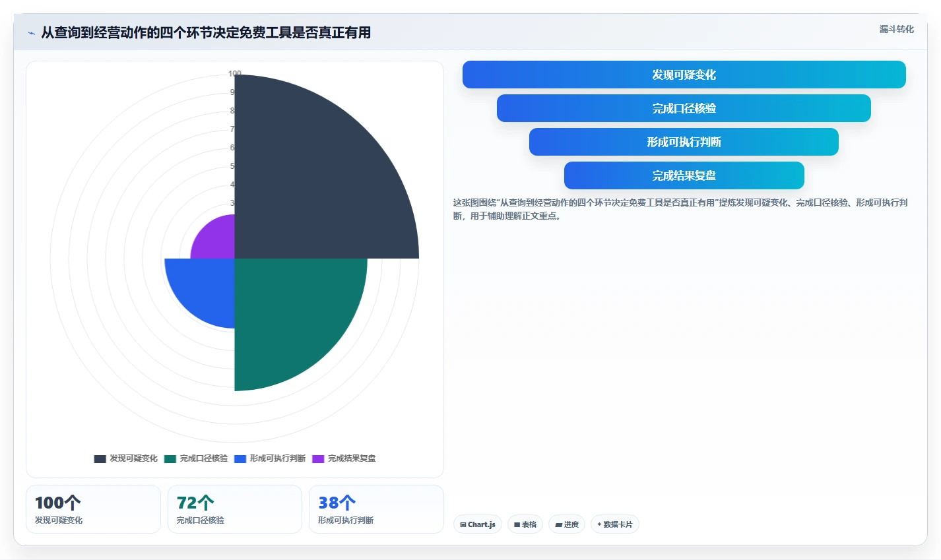Click 发现可疑变化 legend label text
The height and width of the screenshot is (560, 941).
[x=133, y=458]
